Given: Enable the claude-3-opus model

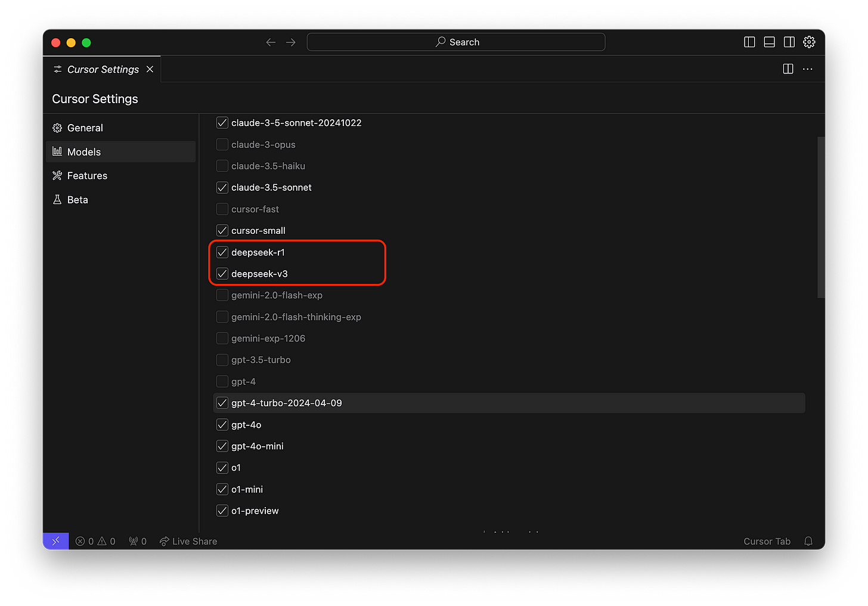Looking at the screenshot, I should [x=222, y=144].
